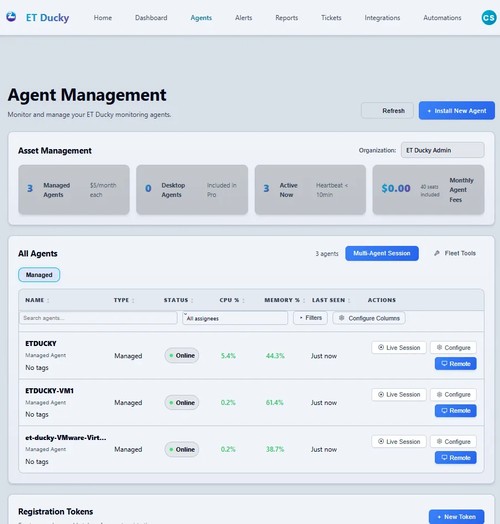500x524 pixels.
Task: Focus the Search agents field
Action: pyautogui.click(x=98, y=318)
